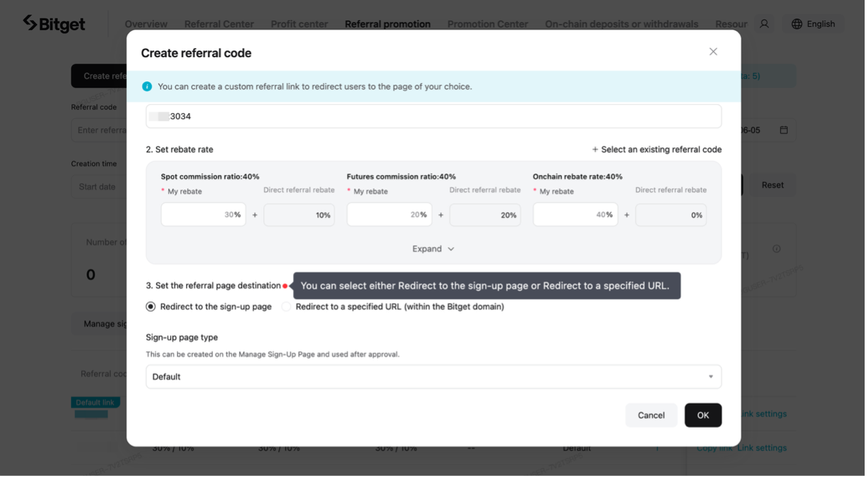Viewport: 868px width, 478px height.
Task: Cancel the referral code creation
Action: (651, 415)
